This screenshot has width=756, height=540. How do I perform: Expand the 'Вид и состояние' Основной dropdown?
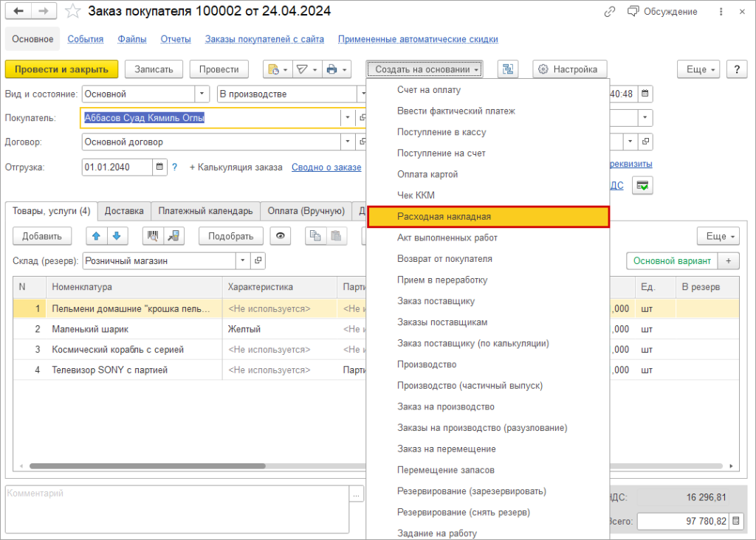202,94
